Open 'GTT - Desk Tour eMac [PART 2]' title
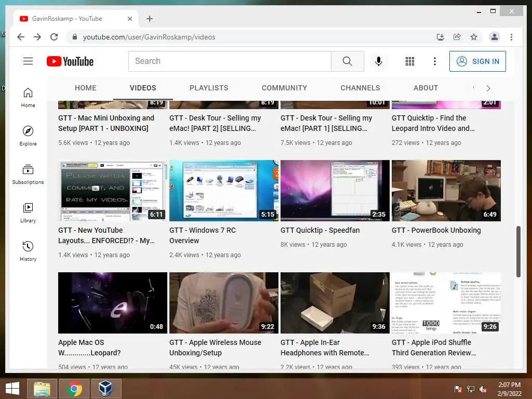 coord(215,123)
